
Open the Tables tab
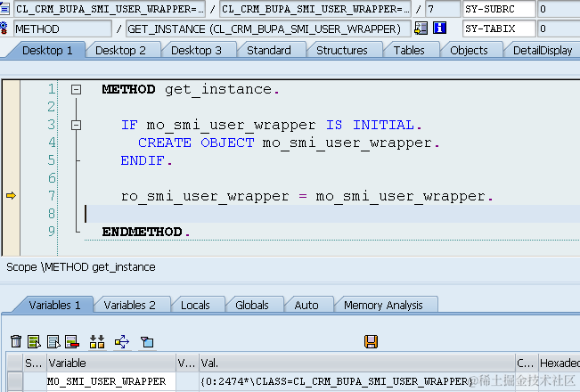click(409, 50)
